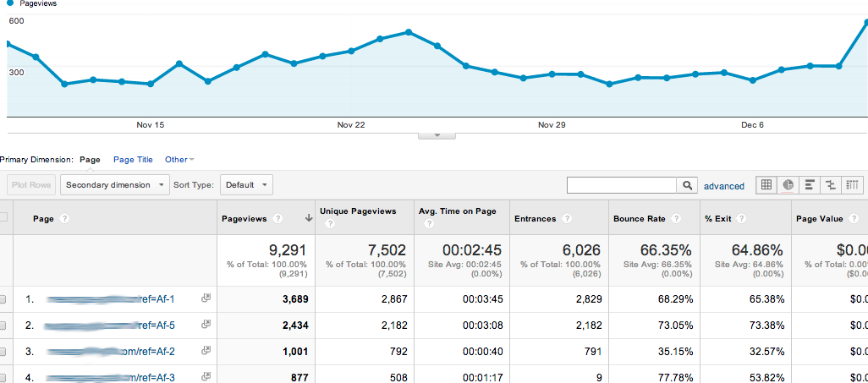Click bounce rate cell 35.15%
The height and width of the screenshot is (383, 868).
(x=675, y=352)
